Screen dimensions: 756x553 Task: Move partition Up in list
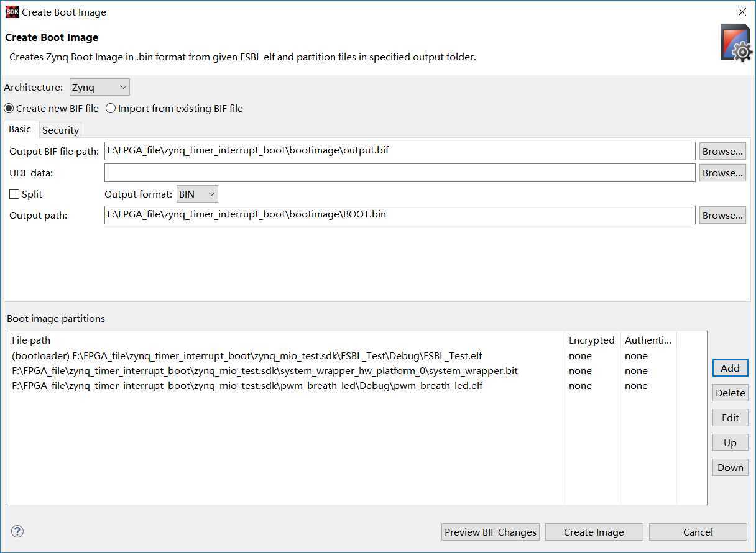(730, 442)
